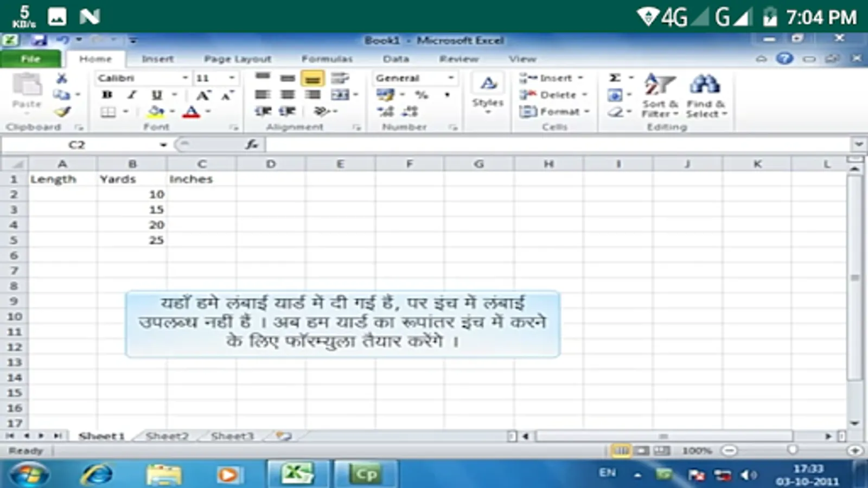Toggle Top Align

coord(263,78)
